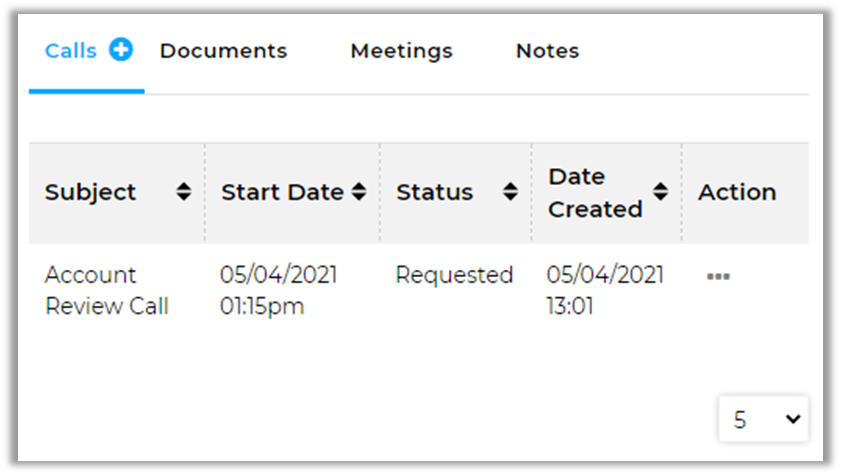Image resolution: width=841 pixels, height=475 pixels.
Task: Click the sort arrows beside Date Created
Action: point(660,192)
